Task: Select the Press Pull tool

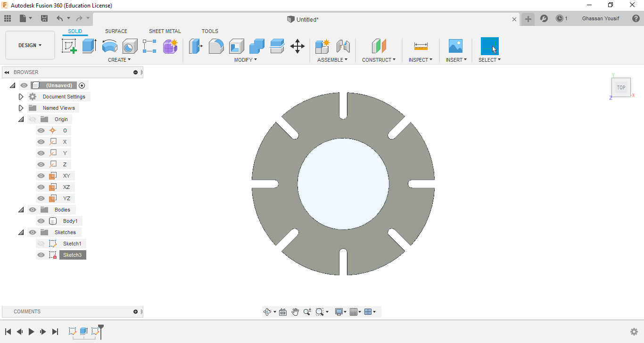Action: pyautogui.click(x=196, y=46)
